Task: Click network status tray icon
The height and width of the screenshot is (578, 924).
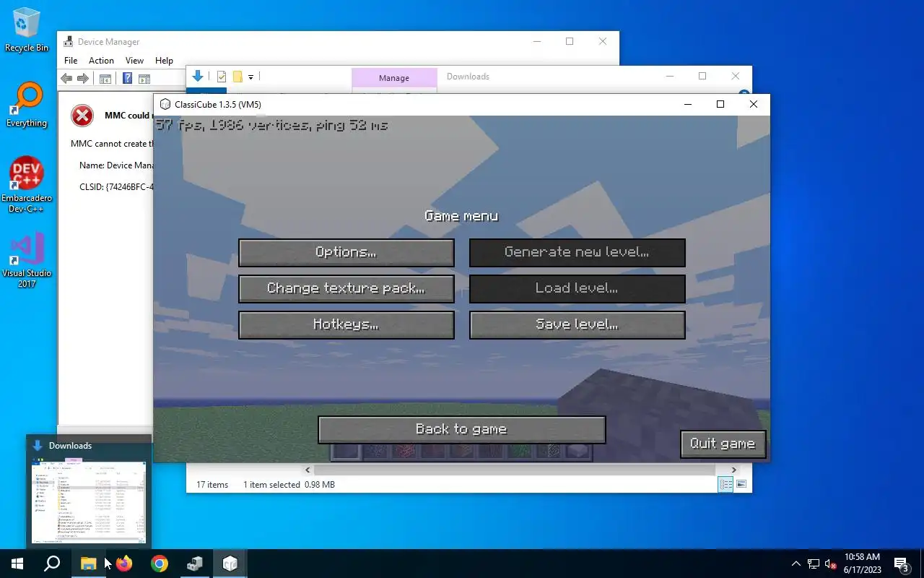Action: [814, 564]
